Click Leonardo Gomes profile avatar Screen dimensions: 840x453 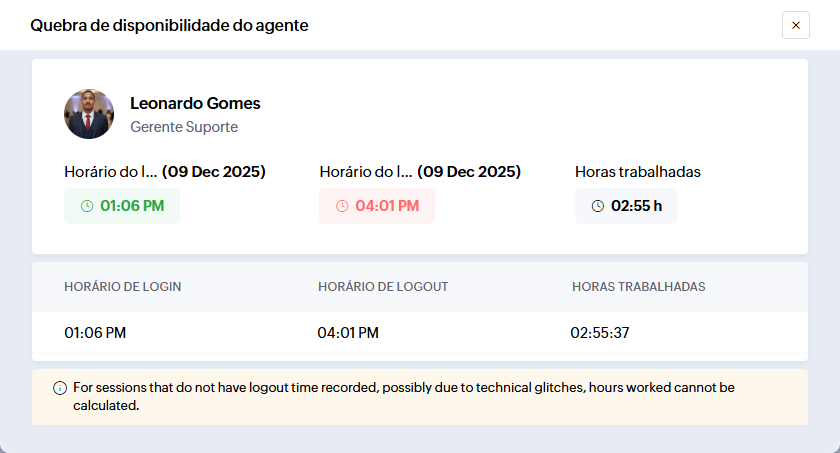coord(89,114)
